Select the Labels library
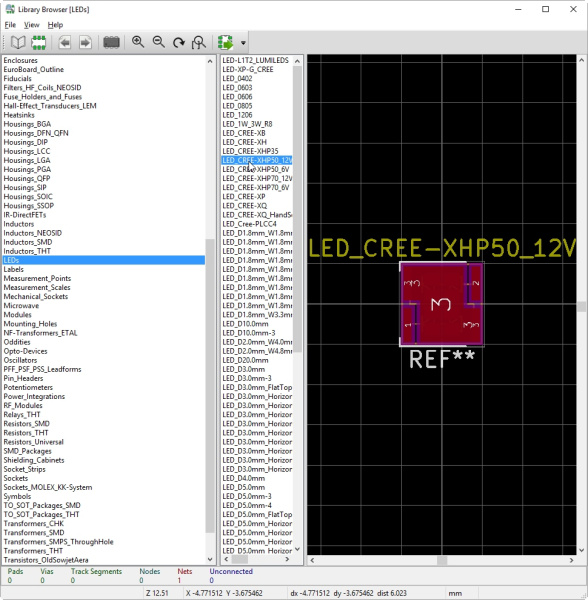The image size is (588, 600). click(x=13, y=269)
